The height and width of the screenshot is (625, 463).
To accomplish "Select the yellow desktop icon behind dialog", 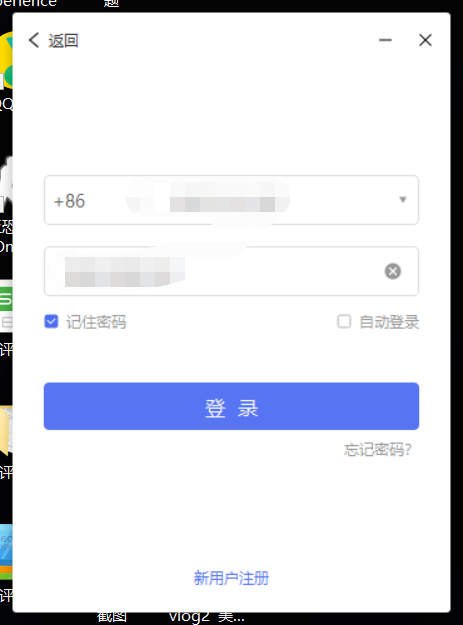I will pos(6,60).
